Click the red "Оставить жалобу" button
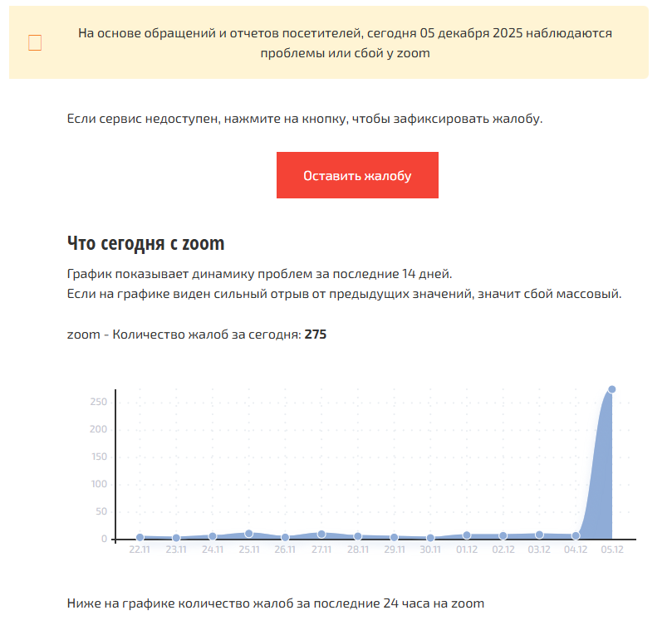 pos(357,175)
